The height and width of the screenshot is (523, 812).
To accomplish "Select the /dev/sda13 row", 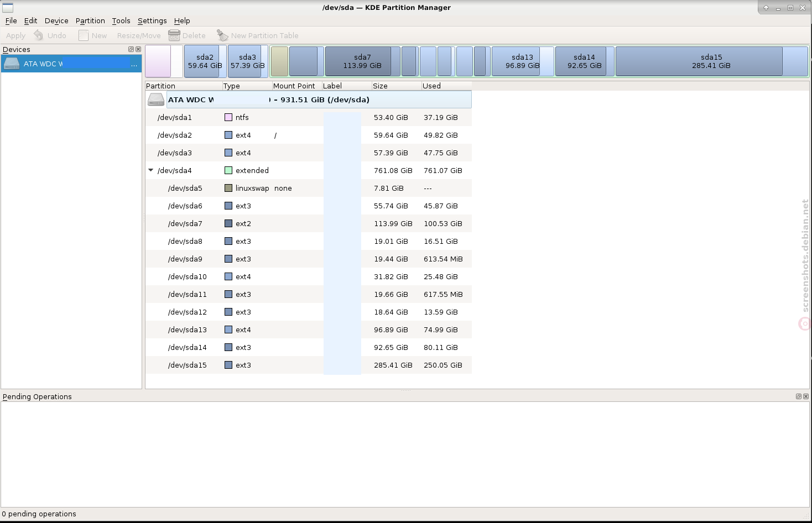I will pos(309,330).
